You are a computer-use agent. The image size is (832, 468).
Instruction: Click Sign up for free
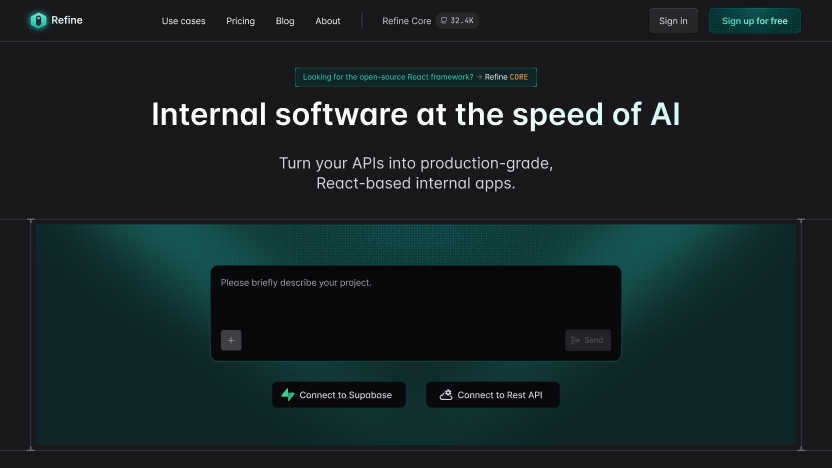click(x=755, y=21)
